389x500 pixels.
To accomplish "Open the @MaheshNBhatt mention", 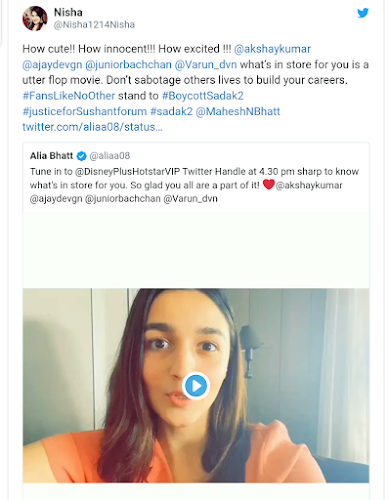I will (x=238, y=112).
